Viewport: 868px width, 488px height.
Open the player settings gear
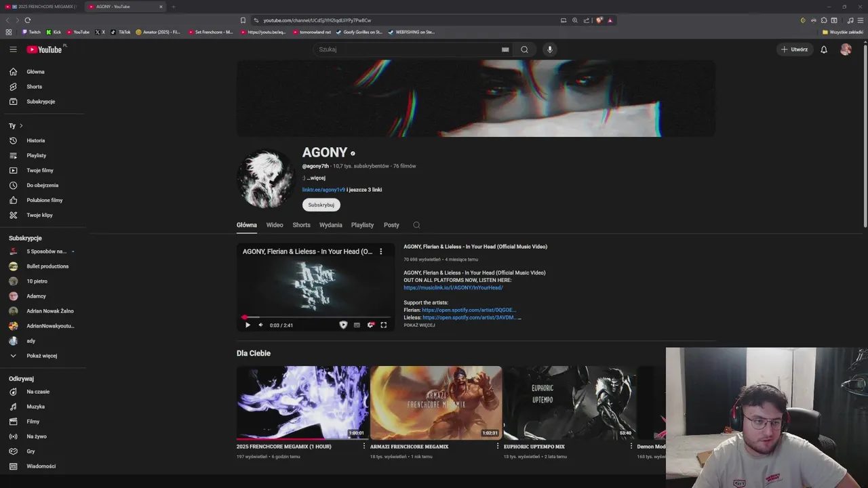pyautogui.click(x=371, y=325)
